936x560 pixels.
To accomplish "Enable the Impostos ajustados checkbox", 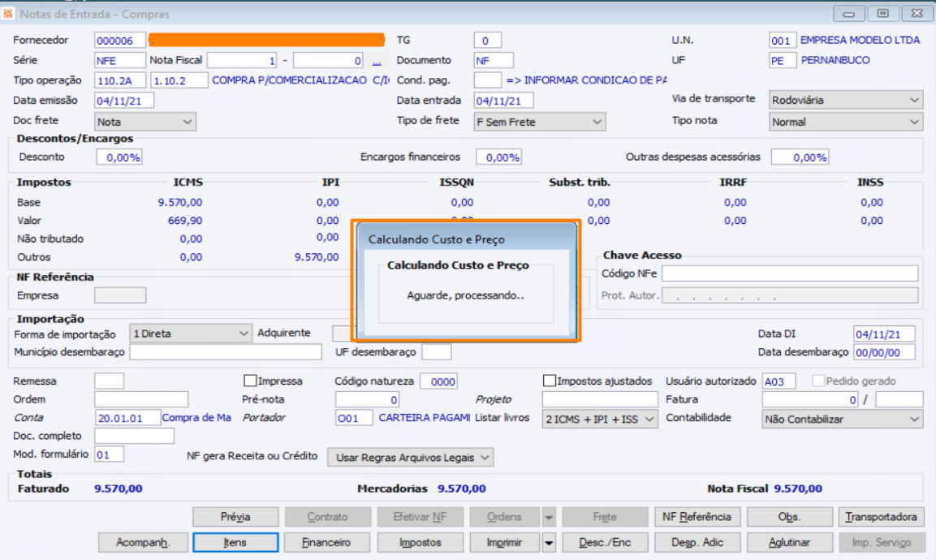I will click(550, 381).
